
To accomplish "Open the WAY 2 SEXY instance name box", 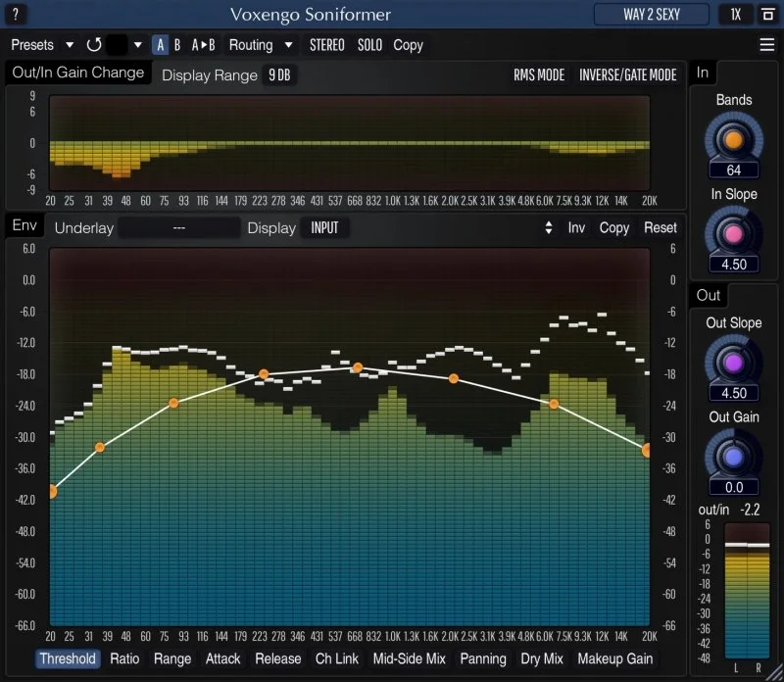I will click(651, 14).
